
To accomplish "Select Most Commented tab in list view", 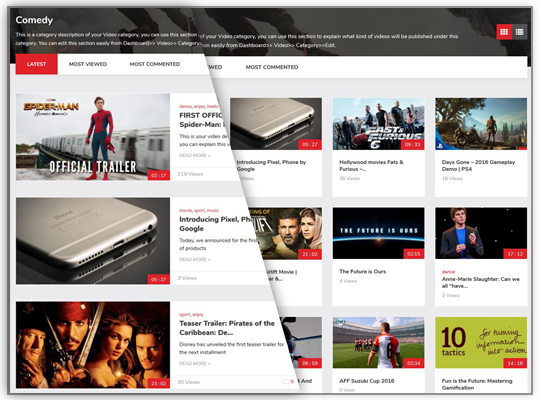I will click(155, 64).
